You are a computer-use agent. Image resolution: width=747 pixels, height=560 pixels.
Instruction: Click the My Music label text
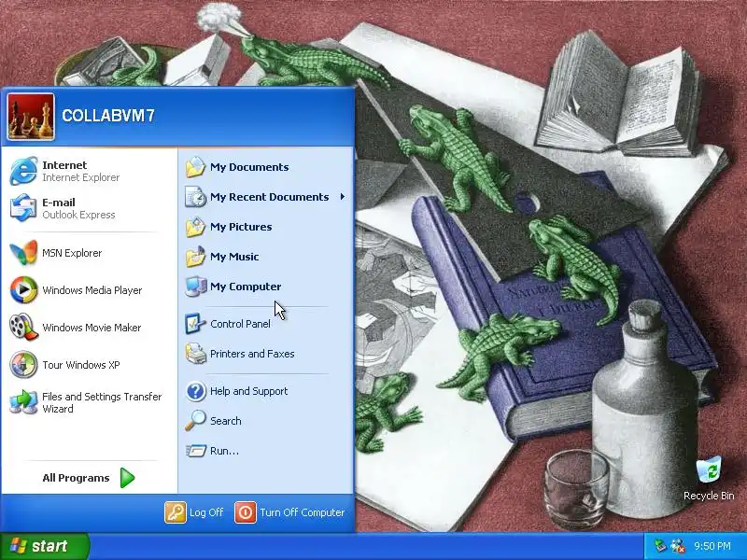[234, 257]
